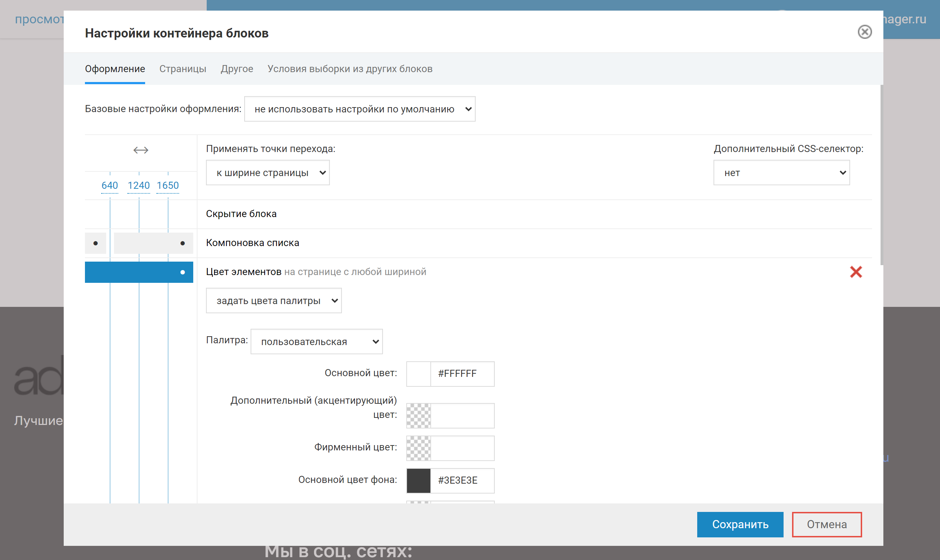
Task: Open the Базовые настройки оформления dropdown
Action: (x=360, y=109)
